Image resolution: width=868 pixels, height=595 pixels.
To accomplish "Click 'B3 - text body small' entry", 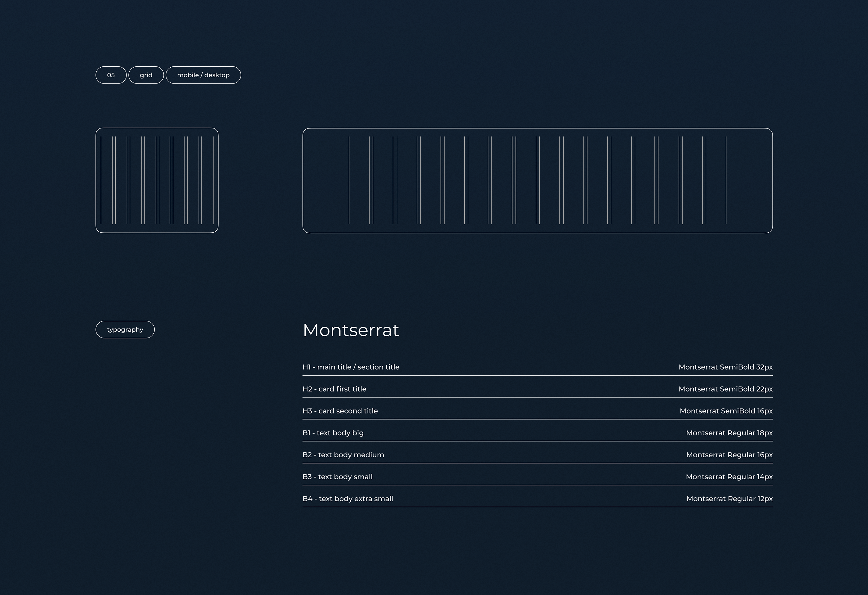I will [337, 477].
